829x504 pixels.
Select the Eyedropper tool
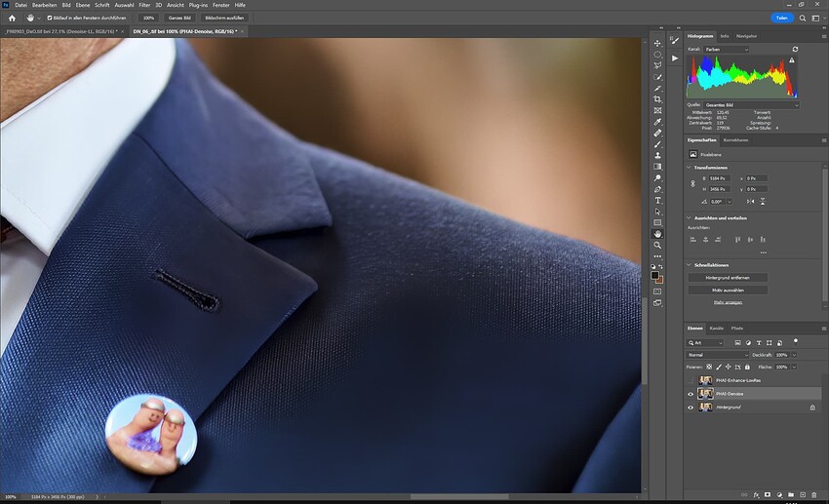[657, 121]
